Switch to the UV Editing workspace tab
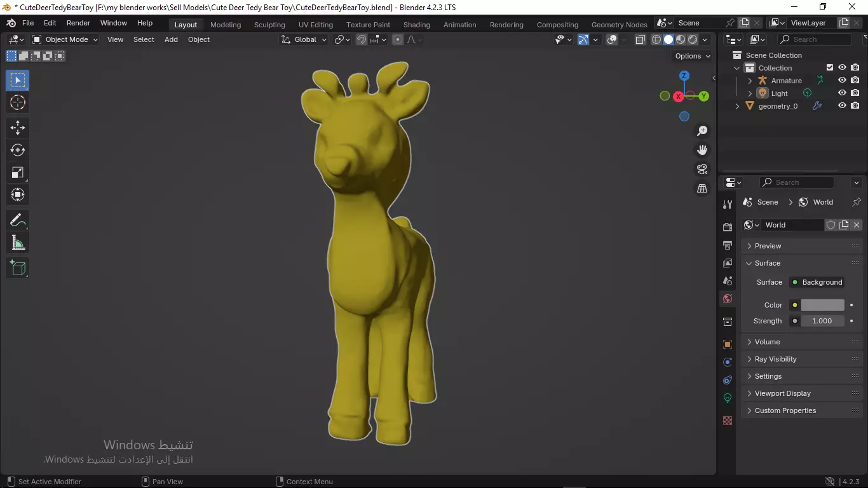This screenshot has height=488, width=868. (x=316, y=25)
